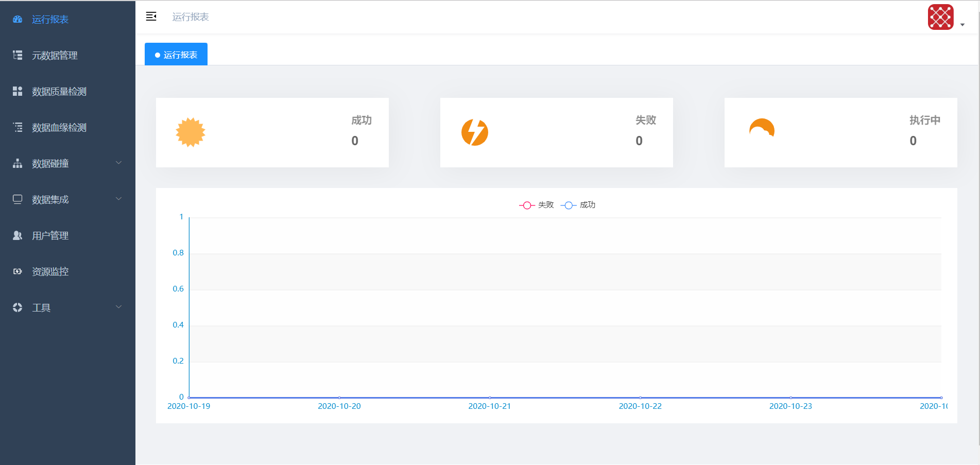Viewport: 980px width, 465px height.
Task: Click the 用户管理 people icon
Action: click(18, 235)
